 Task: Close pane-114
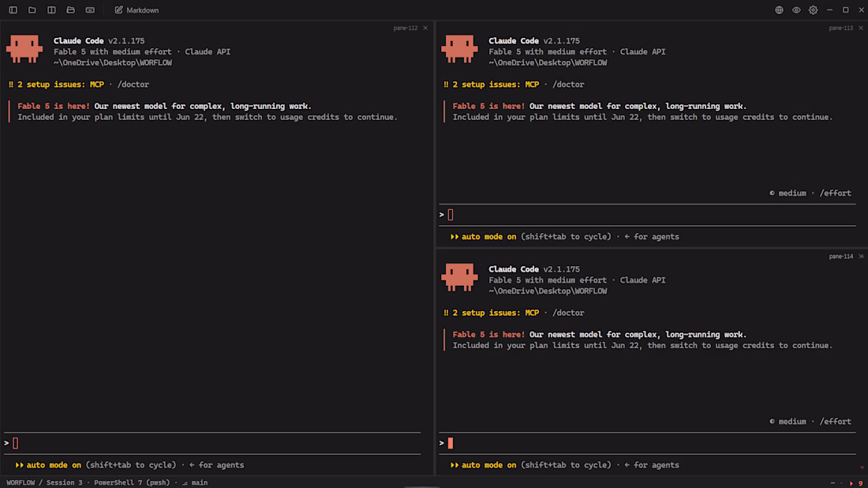[x=861, y=257]
